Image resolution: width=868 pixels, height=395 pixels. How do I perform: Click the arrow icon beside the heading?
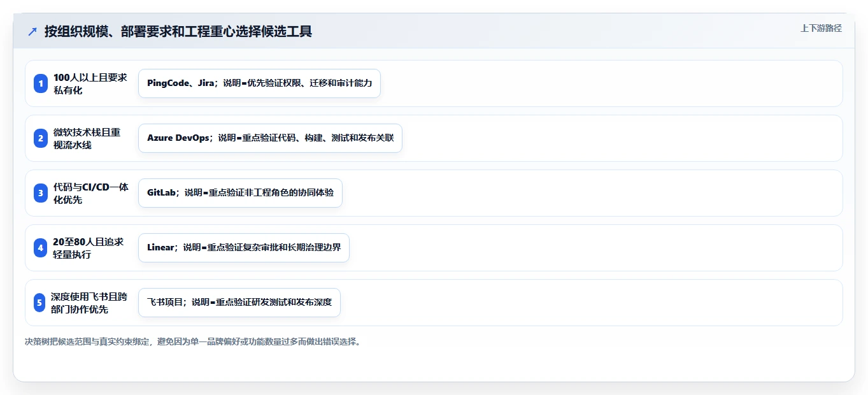pos(32,31)
